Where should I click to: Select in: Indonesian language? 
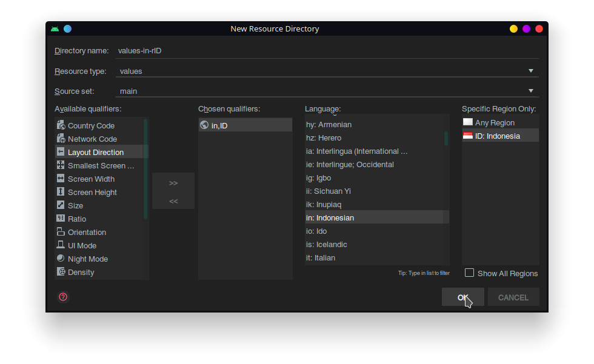pos(377,217)
